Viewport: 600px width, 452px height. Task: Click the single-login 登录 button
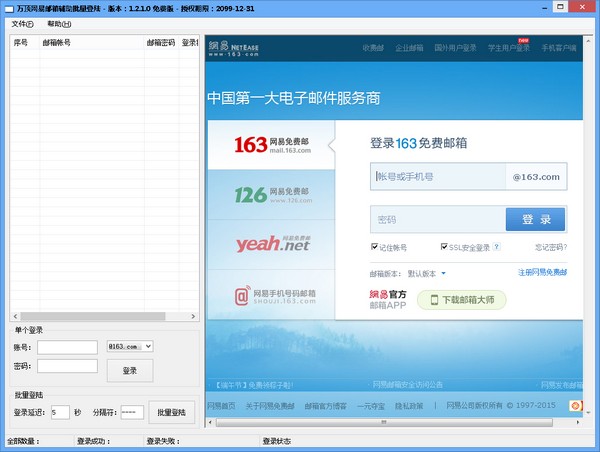pyautogui.click(x=130, y=370)
